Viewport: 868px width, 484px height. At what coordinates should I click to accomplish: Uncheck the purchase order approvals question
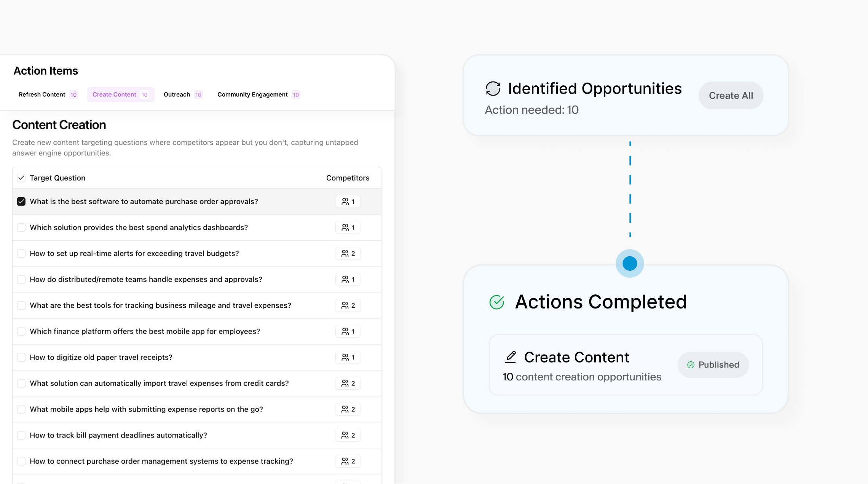(x=21, y=201)
